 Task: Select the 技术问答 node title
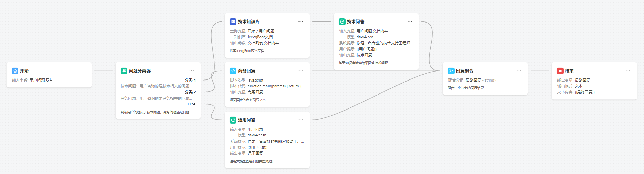click(x=356, y=21)
